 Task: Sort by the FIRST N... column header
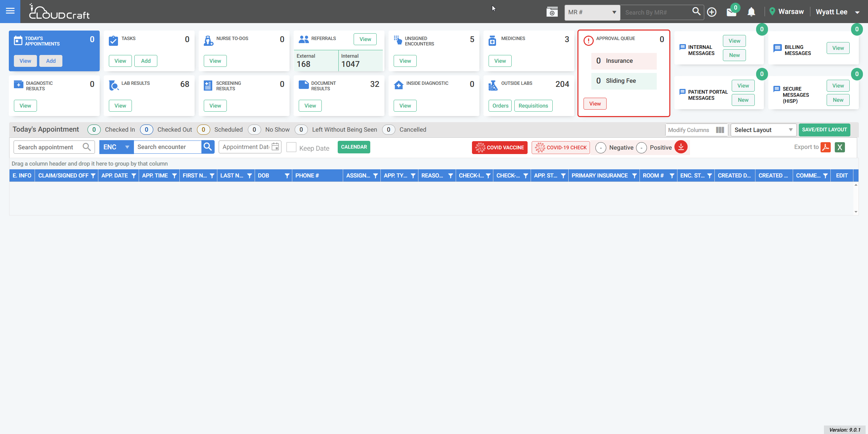pos(195,175)
